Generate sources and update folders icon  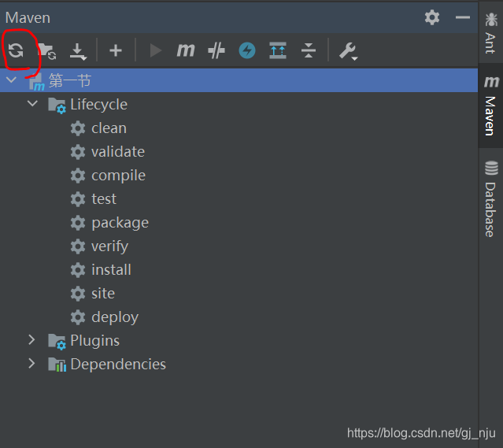47,51
